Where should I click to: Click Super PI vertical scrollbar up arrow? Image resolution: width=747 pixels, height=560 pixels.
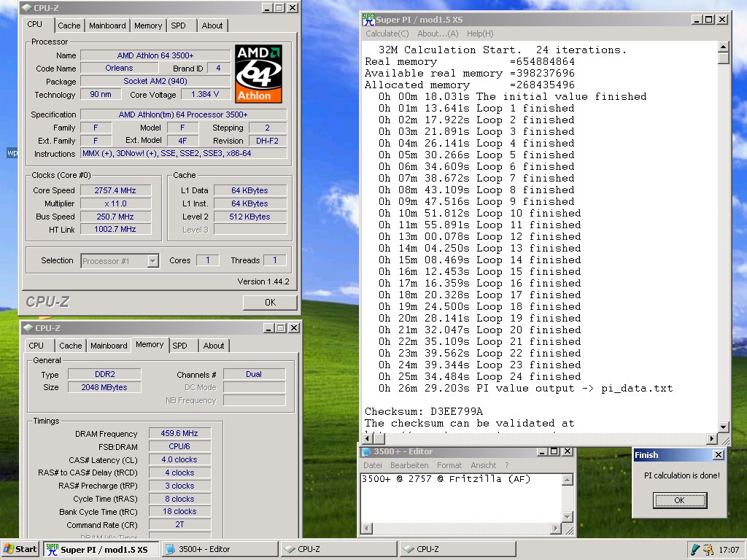pos(724,47)
